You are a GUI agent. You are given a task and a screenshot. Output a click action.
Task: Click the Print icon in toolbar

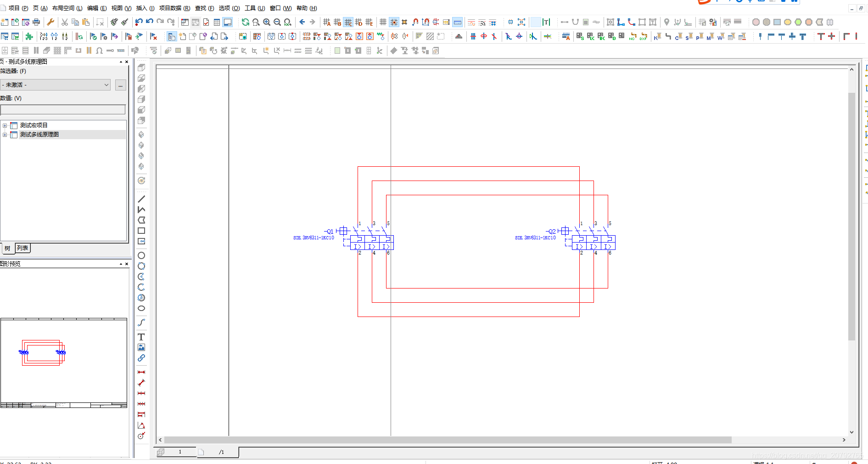coord(36,22)
